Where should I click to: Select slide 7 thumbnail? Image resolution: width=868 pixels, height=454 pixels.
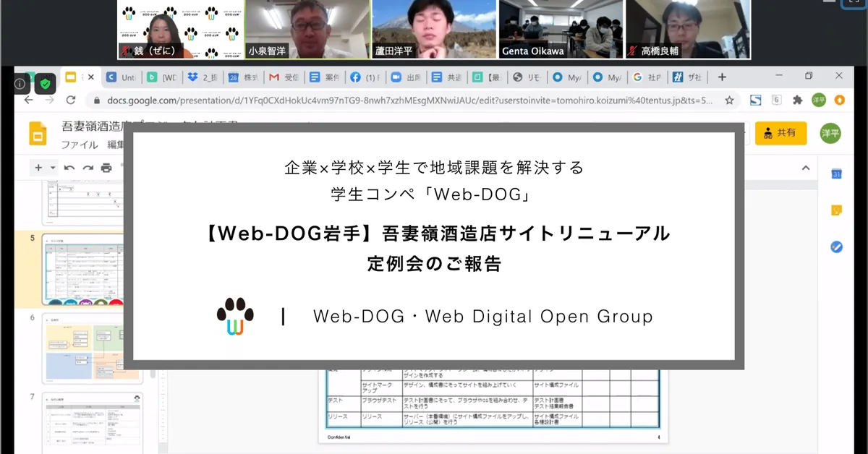point(94,424)
